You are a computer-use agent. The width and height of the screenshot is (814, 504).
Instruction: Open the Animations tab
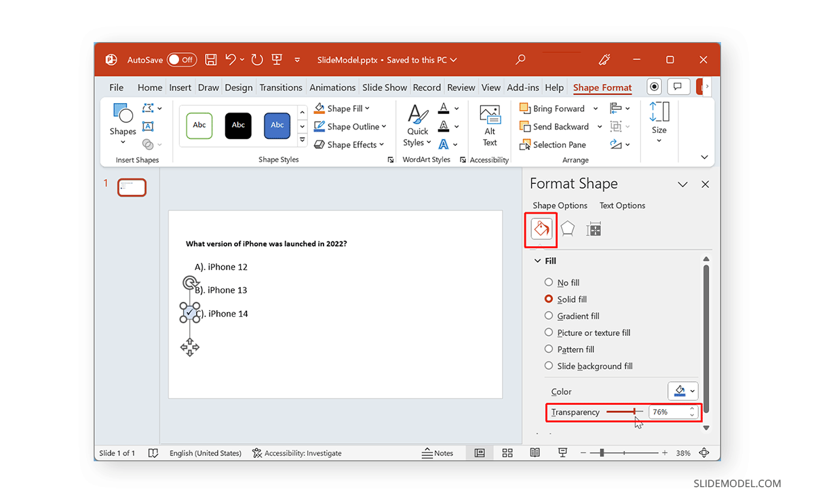(x=332, y=88)
